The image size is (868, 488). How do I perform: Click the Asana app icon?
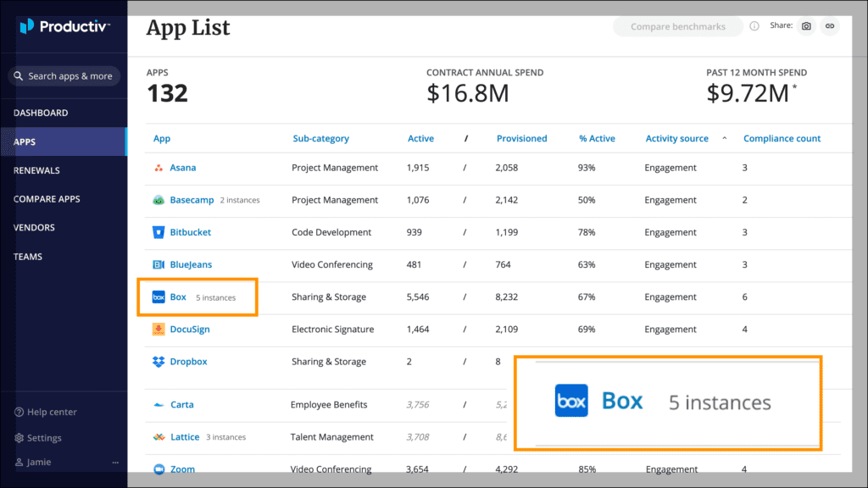click(x=159, y=168)
